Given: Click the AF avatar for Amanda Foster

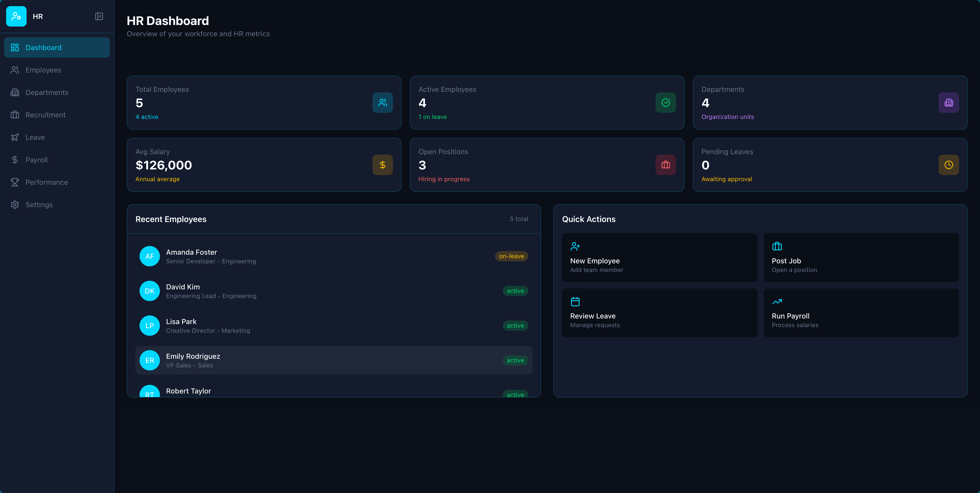Looking at the screenshot, I should click(149, 256).
